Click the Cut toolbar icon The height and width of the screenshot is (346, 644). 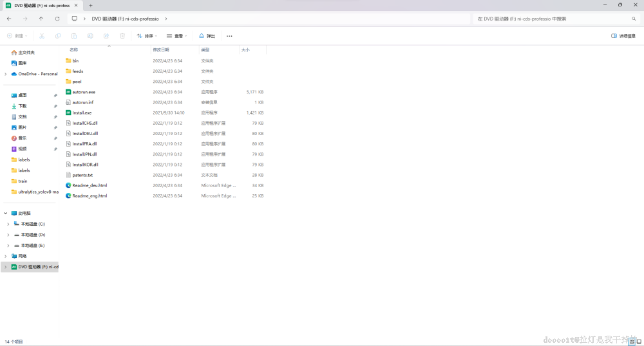click(x=42, y=36)
